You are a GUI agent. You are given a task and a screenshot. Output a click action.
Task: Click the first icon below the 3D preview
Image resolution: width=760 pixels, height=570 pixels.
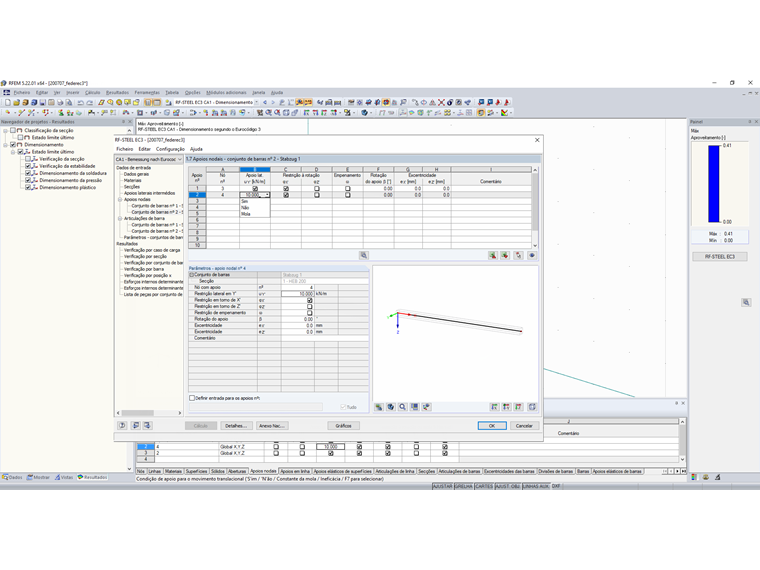379,407
